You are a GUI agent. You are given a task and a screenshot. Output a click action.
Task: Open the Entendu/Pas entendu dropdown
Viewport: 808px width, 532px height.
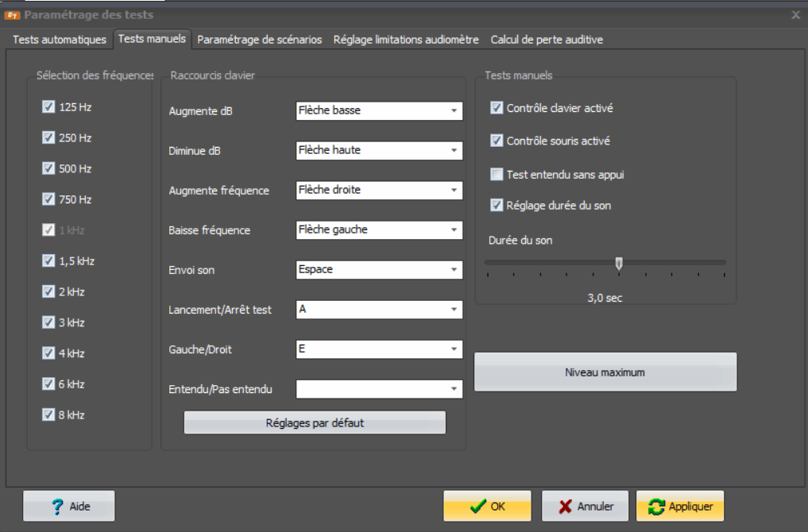tap(454, 389)
